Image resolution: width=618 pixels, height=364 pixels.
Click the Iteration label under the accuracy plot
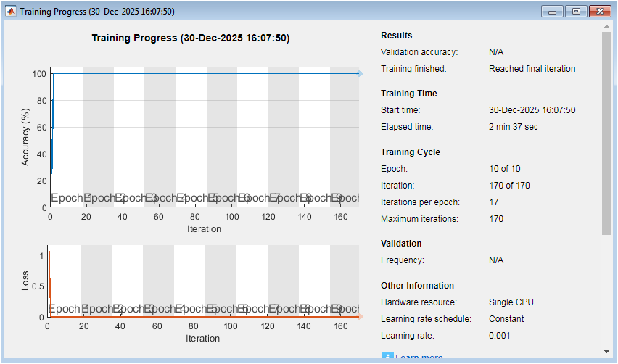[203, 229]
